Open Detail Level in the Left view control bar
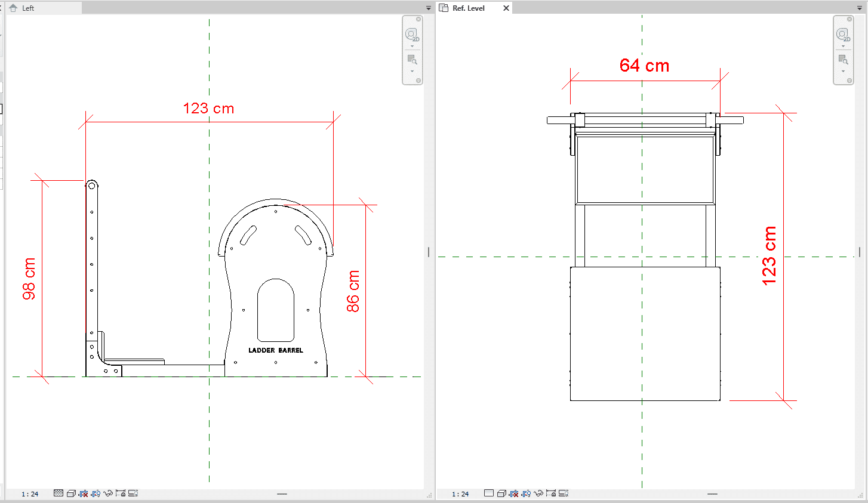Screen dimensions: 868x503 pyautogui.click(x=59, y=493)
